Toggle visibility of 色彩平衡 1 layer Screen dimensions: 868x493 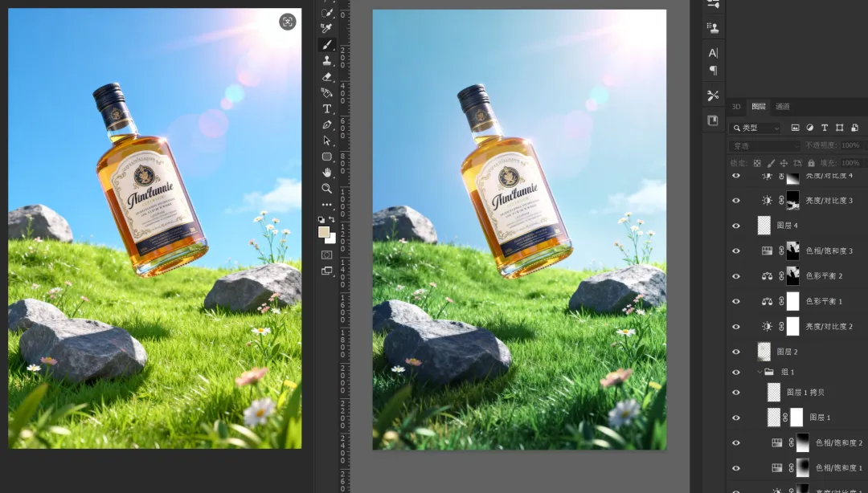736,301
